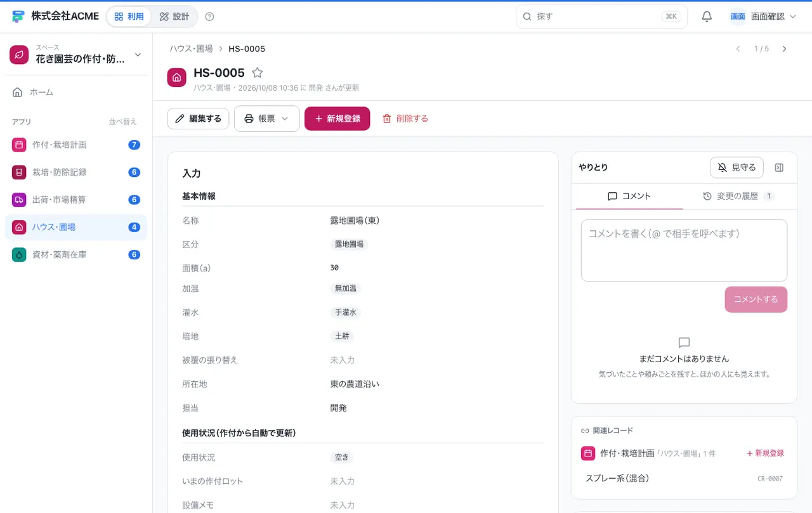The image size is (812, 513).
Task: Click the 株式会社ACME logo icon
Action: pyautogui.click(x=18, y=16)
